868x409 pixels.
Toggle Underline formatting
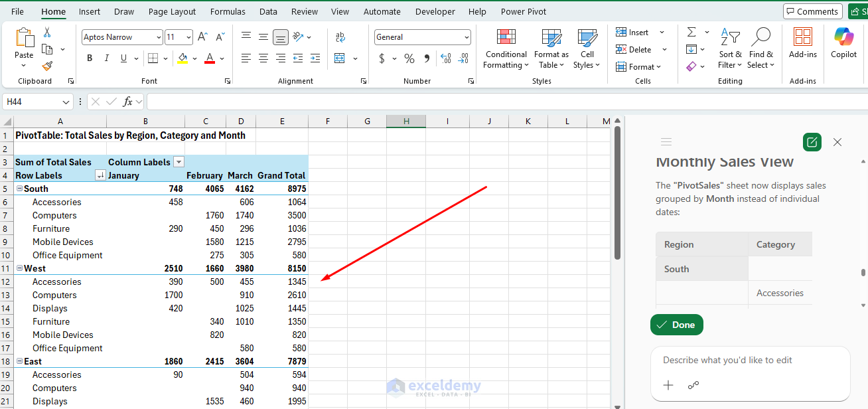(123, 58)
